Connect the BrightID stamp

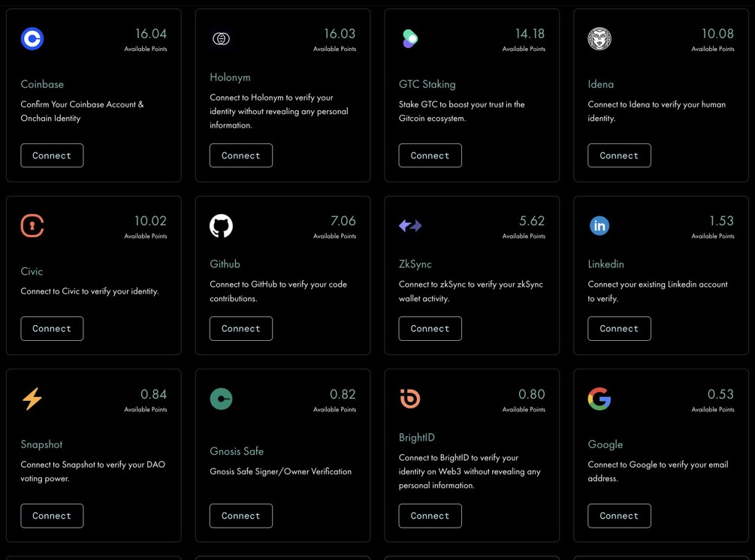coord(430,516)
